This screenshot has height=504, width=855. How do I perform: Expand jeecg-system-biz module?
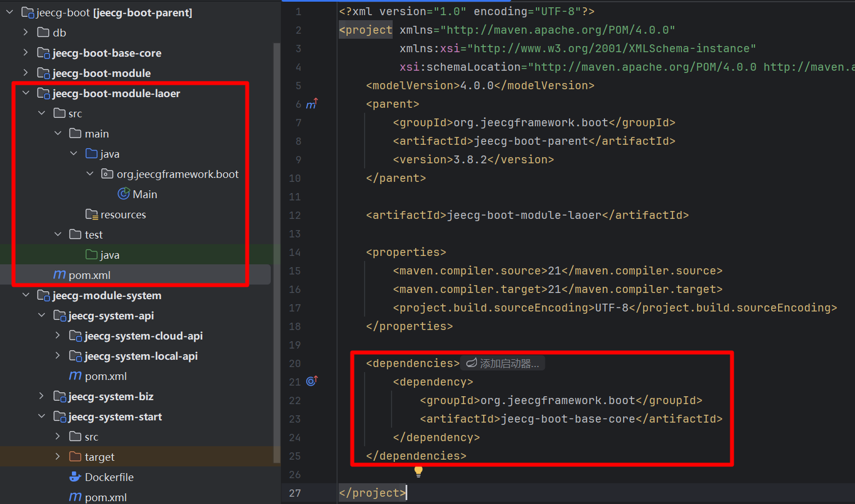coord(42,396)
